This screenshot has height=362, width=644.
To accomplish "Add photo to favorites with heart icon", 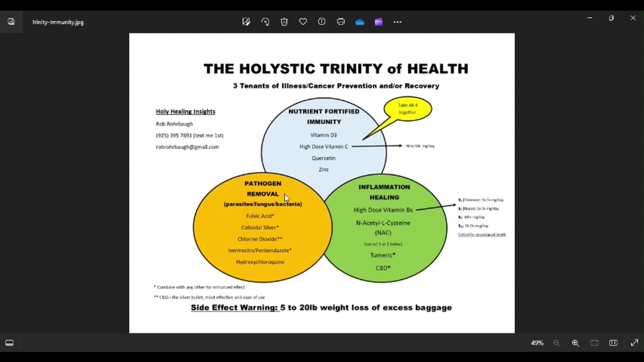I will [x=303, y=22].
